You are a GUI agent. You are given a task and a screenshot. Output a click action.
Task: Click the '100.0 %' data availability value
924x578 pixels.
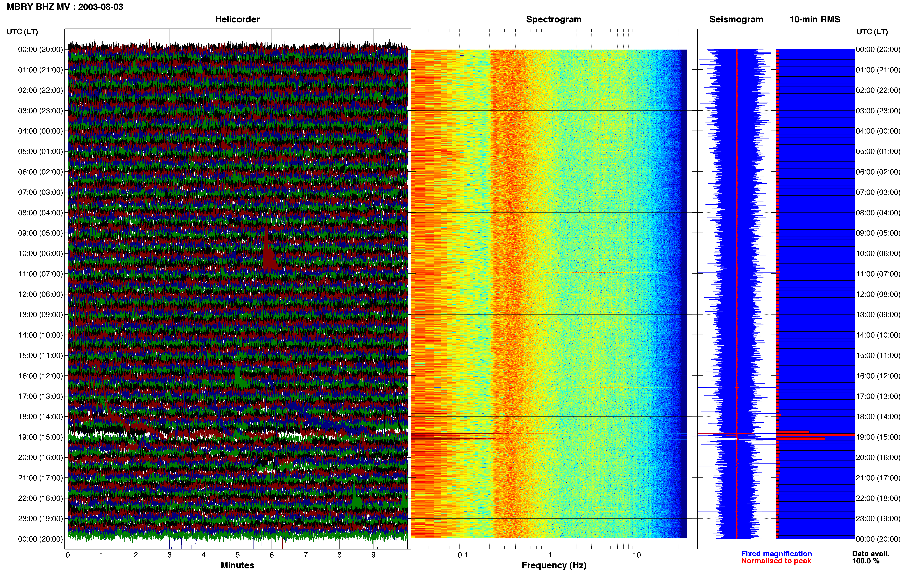865,561
